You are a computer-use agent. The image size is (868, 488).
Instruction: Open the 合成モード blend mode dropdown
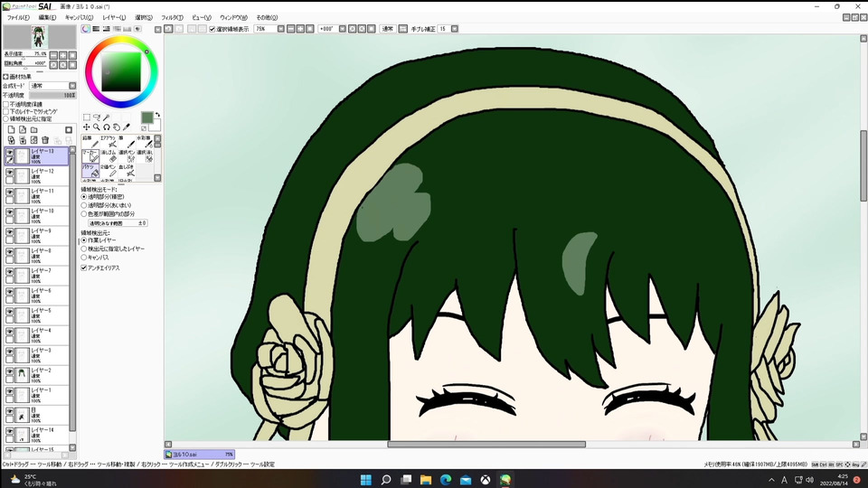tap(72, 86)
